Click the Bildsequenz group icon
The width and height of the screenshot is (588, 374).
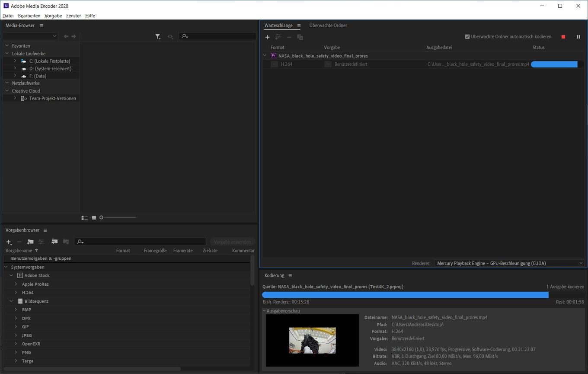20,301
